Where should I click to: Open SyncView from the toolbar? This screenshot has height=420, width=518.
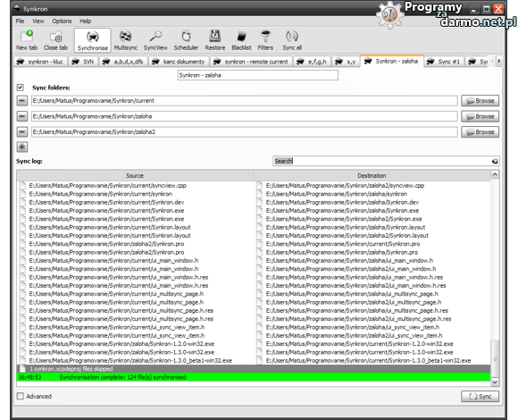click(155, 40)
